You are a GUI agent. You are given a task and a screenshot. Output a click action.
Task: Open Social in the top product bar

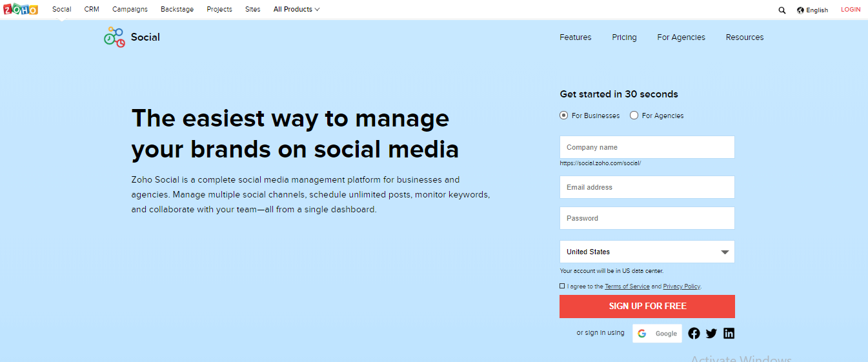pyautogui.click(x=62, y=10)
